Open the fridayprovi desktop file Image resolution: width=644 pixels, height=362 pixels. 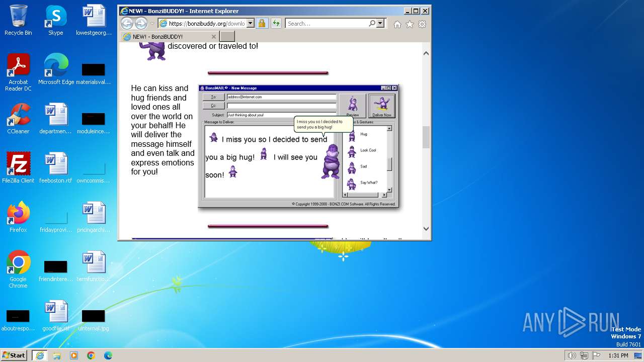(55, 222)
